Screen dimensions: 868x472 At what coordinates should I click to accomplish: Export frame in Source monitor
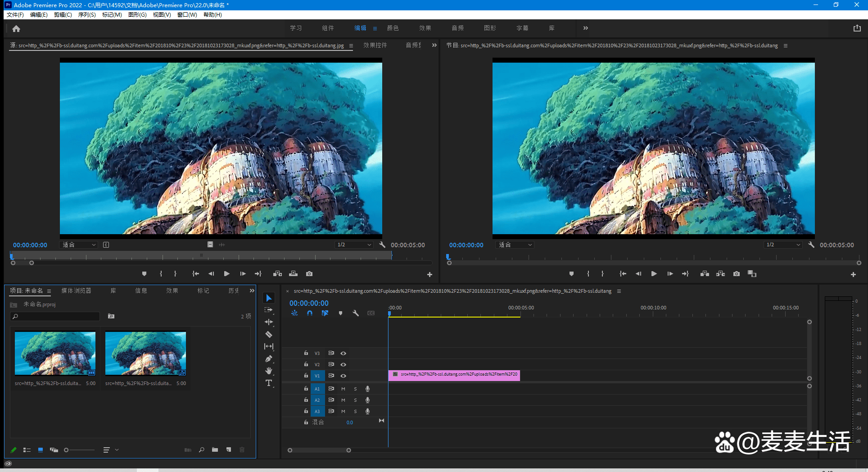click(x=309, y=274)
